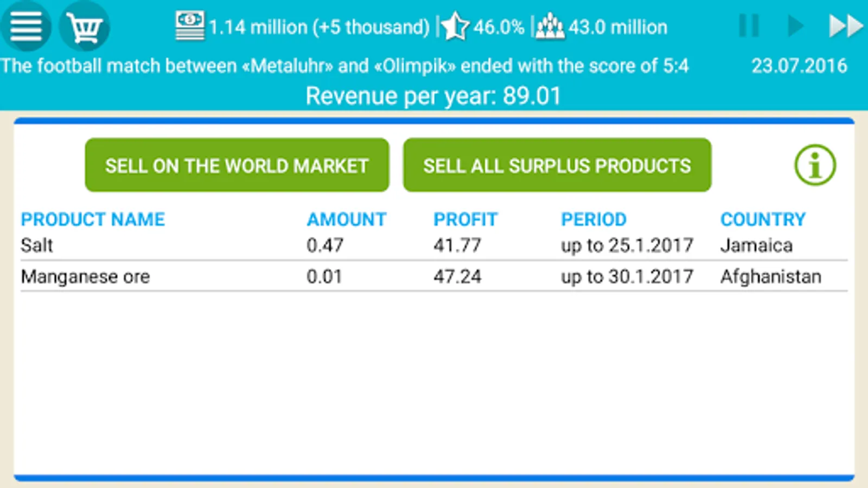Click the Country column header

point(762,219)
